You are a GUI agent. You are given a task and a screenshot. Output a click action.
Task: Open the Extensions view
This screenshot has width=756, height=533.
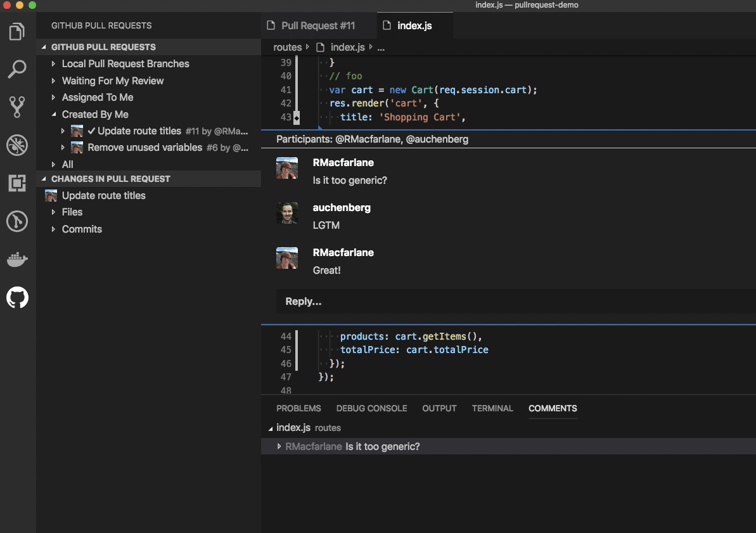(x=17, y=183)
